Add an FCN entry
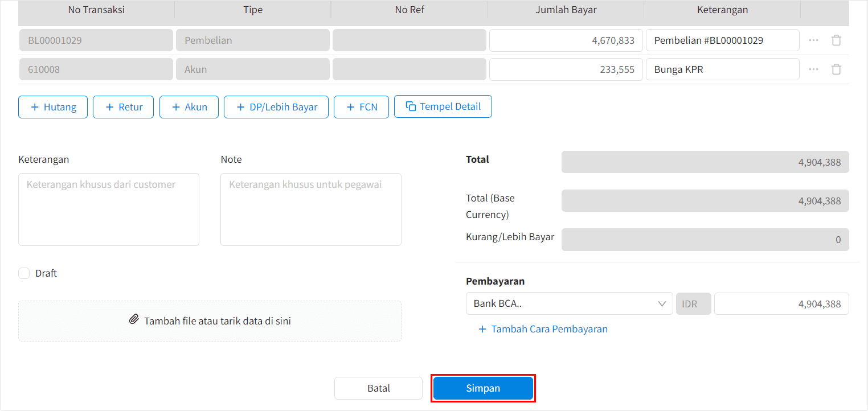 tap(361, 107)
